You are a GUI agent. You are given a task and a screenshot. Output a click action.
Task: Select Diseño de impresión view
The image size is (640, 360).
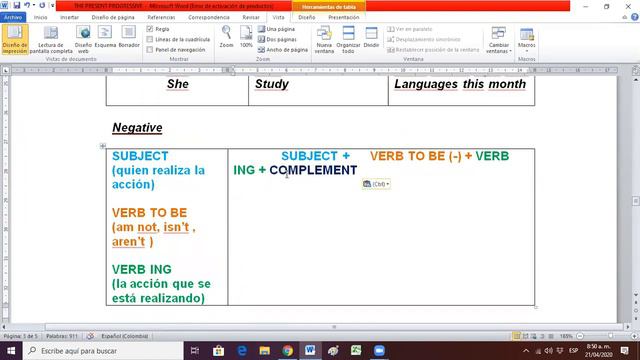click(15, 39)
